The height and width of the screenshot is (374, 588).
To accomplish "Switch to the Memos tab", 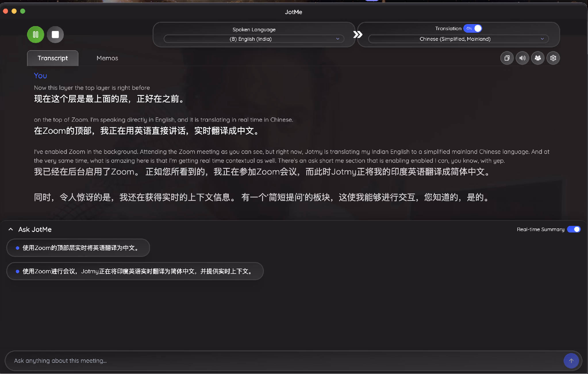I will [x=107, y=58].
